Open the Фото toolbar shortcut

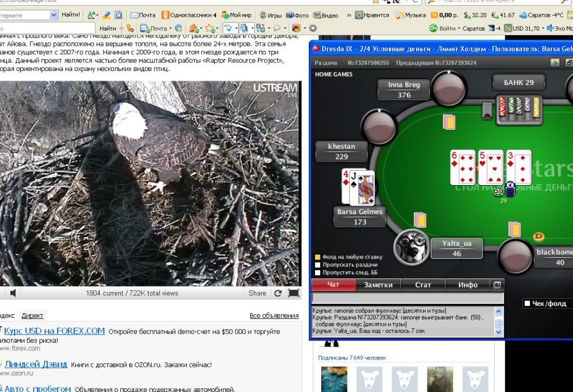pos(297,15)
